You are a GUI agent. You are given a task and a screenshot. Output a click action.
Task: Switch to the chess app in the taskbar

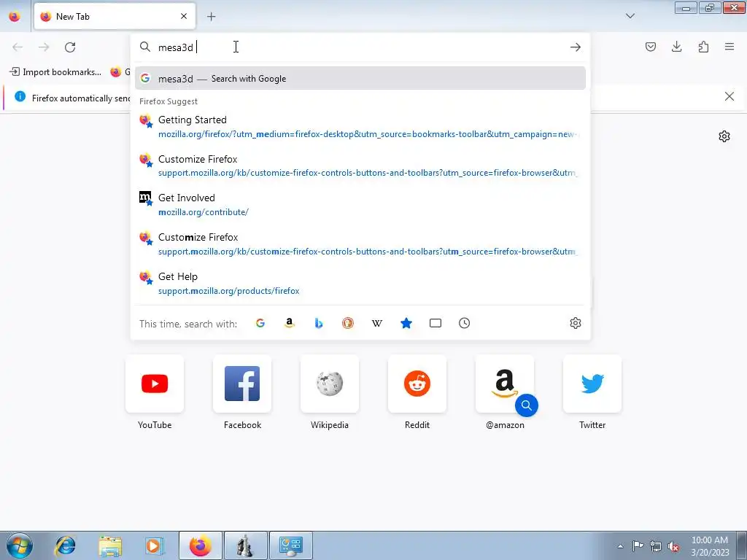tap(246, 545)
